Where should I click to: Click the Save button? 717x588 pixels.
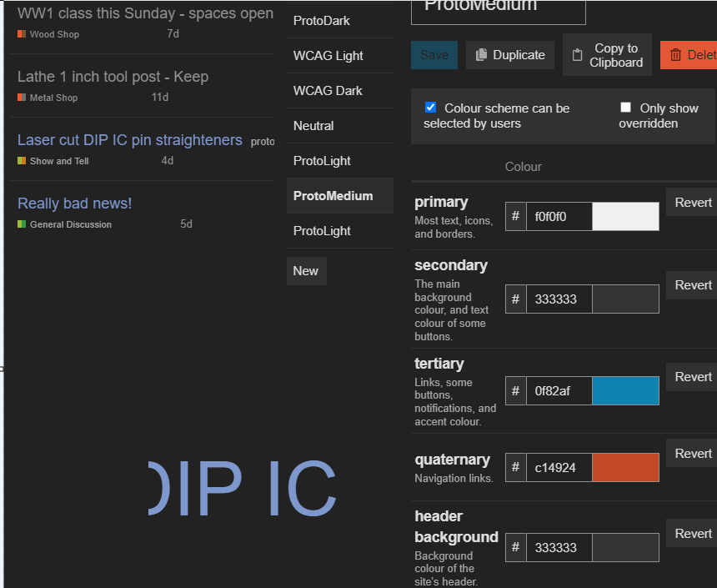point(434,55)
